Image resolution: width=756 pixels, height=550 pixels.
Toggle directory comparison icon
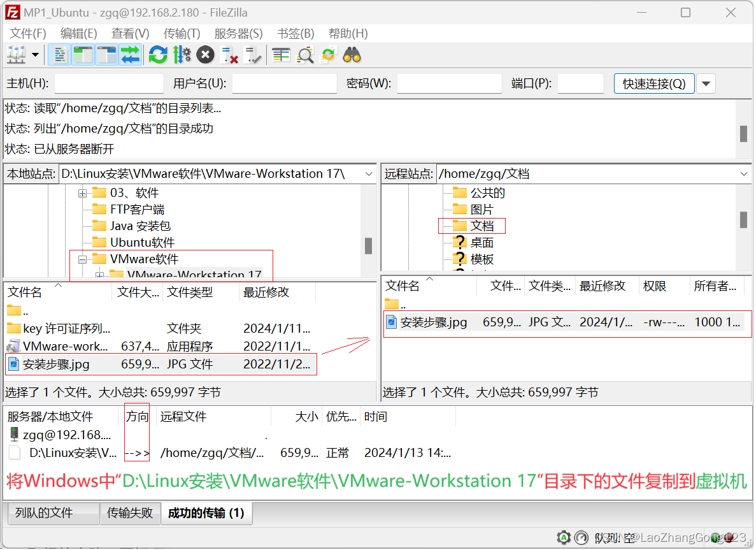click(305, 55)
